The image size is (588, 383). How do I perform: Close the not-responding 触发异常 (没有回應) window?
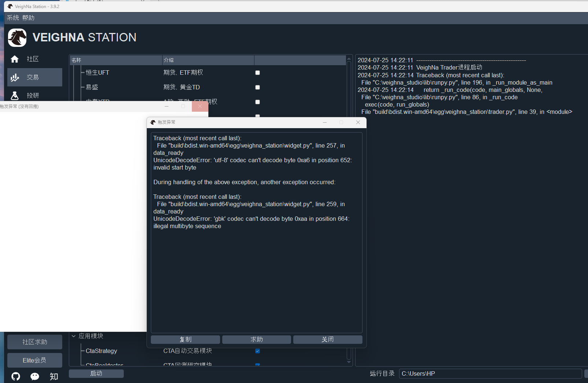tap(200, 106)
